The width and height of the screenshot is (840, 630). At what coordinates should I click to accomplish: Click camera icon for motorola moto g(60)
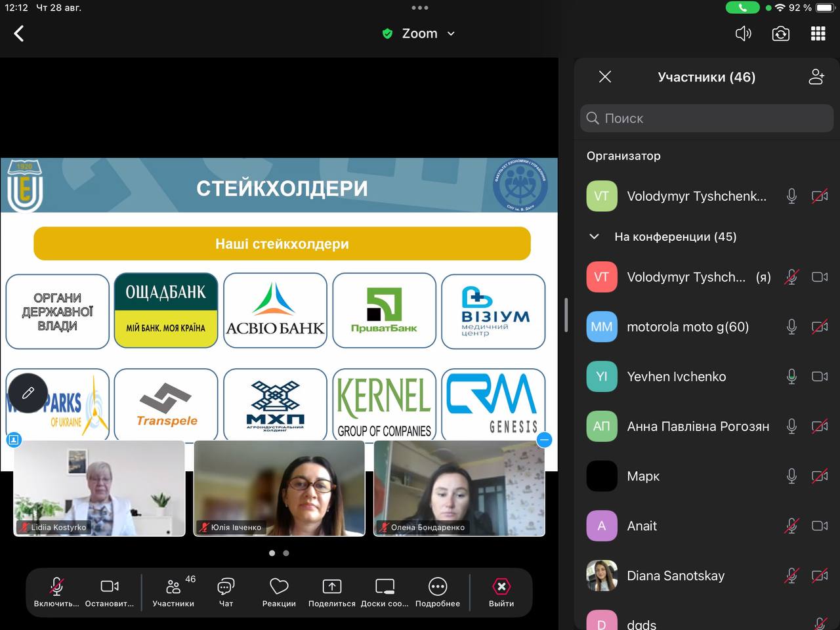pyautogui.click(x=820, y=327)
